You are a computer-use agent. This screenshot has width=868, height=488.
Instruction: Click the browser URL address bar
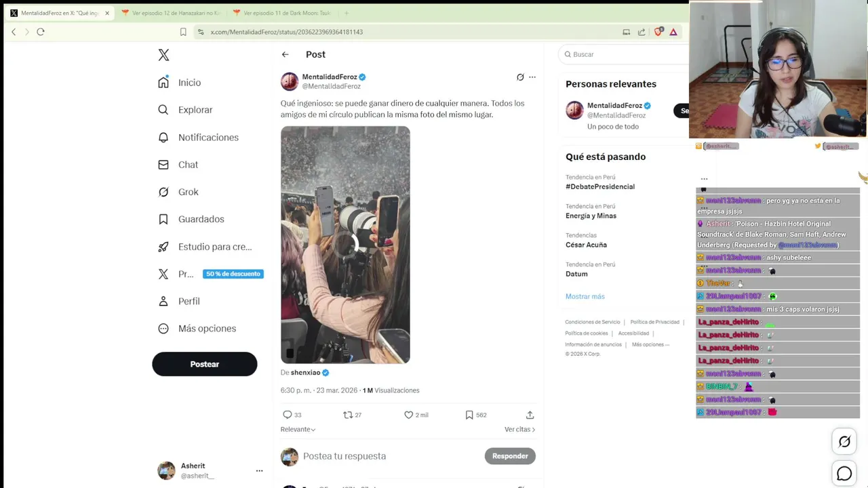(x=407, y=32)
